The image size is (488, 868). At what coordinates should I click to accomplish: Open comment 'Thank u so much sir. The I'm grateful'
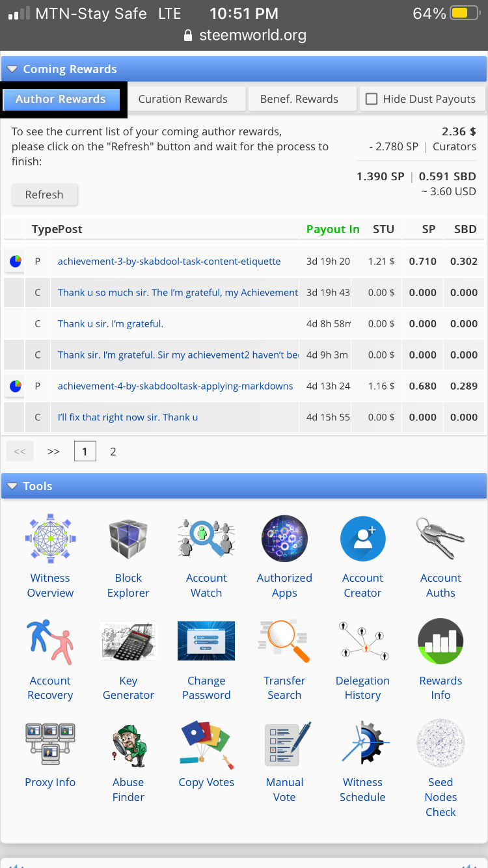click(x=178, y=293)
